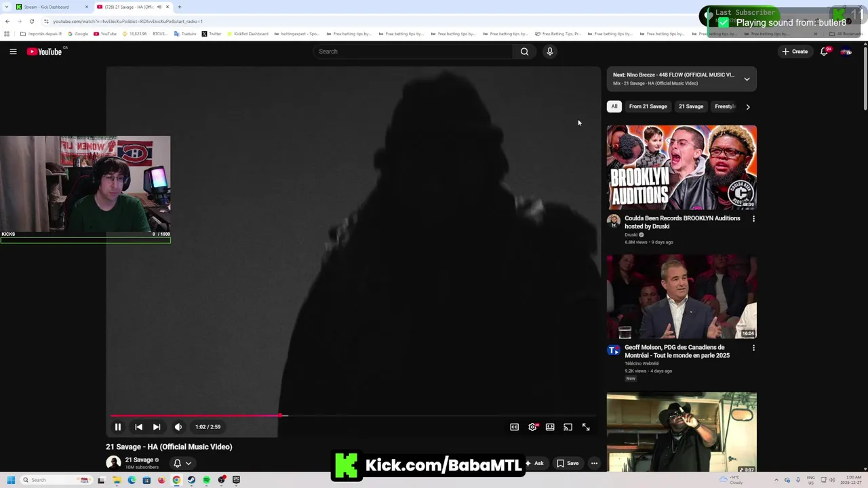
Task: Switch to theater mode
Action: [550, 427]
